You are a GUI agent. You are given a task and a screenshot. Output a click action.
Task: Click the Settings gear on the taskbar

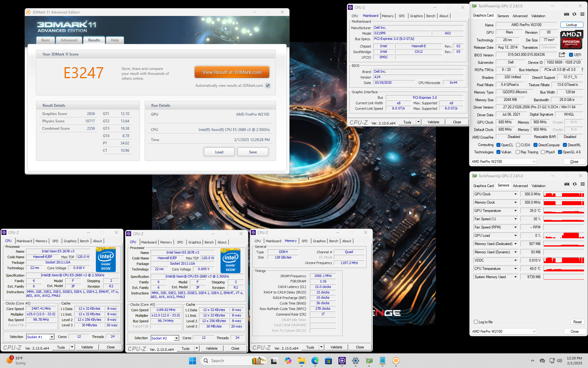tap(356, 361)
